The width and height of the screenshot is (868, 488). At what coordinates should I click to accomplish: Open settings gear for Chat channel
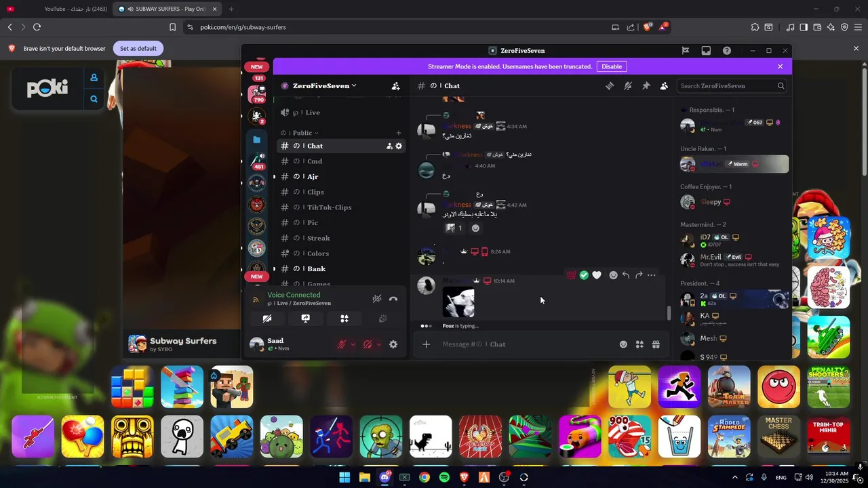[x=399, y=146]
